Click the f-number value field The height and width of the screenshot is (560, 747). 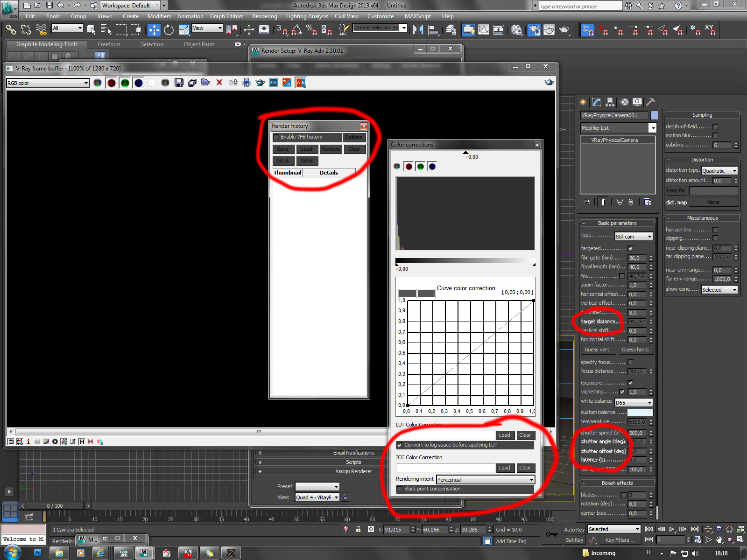click(637, 313)
